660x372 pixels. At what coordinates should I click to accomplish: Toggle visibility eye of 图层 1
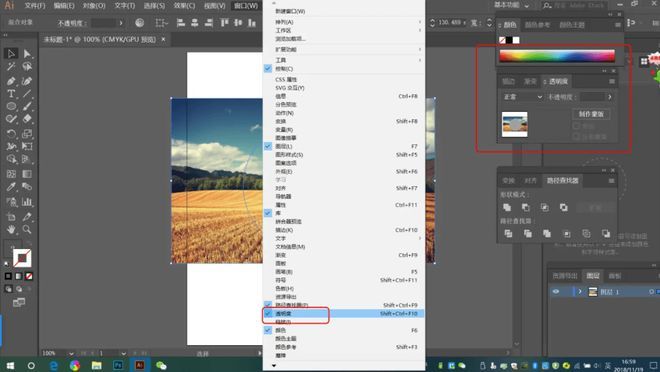556,292
